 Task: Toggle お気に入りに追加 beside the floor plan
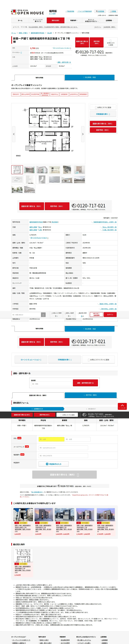103,108
